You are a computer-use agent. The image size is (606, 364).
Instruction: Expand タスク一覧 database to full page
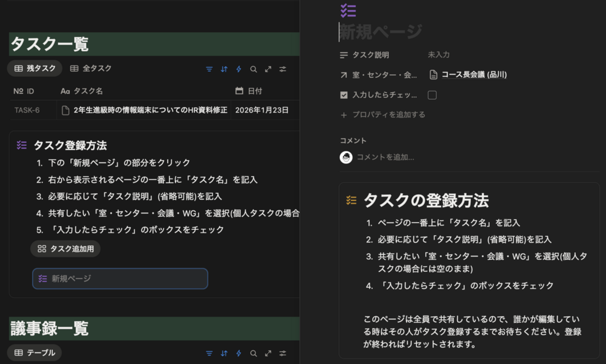coord(268,69)
